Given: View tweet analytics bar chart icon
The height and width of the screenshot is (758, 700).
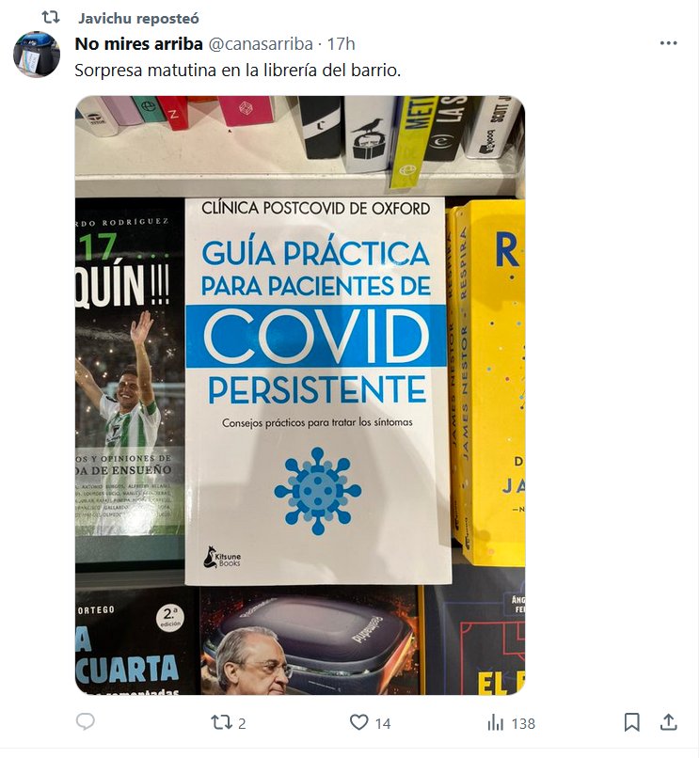Looking at the screenshot, I should point(496,722).
